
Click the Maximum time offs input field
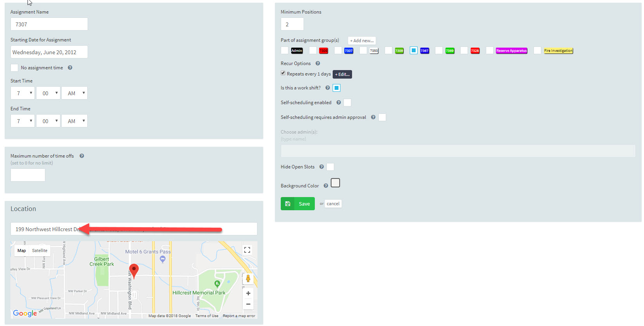pos(28,175)
